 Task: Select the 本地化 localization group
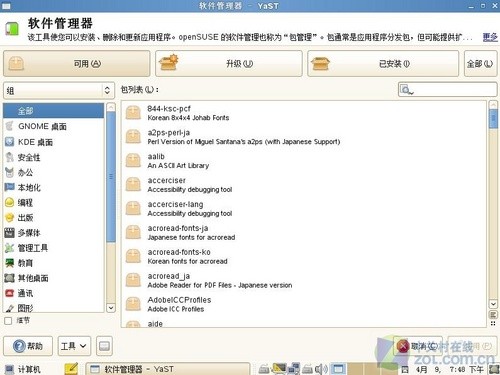coord(53,187)
